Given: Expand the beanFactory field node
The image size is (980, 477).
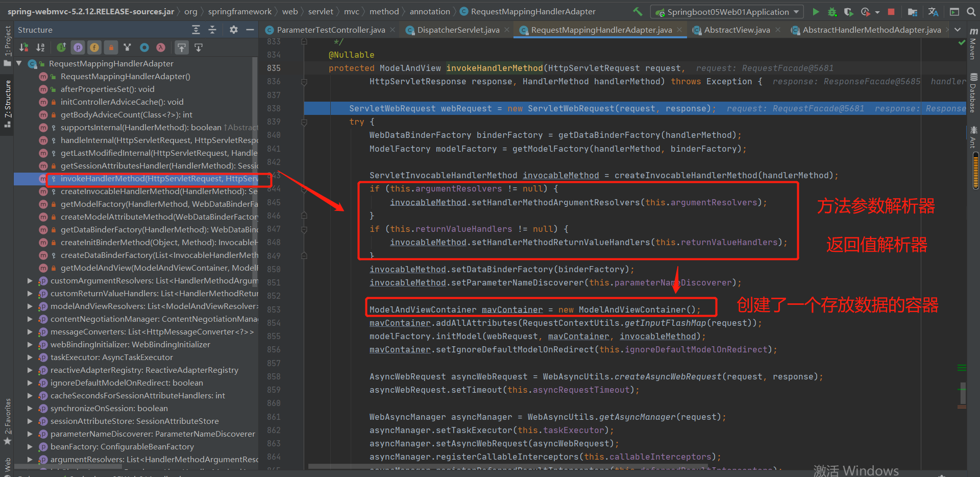Looking at the screenshot, I should (x=30, y=446).
